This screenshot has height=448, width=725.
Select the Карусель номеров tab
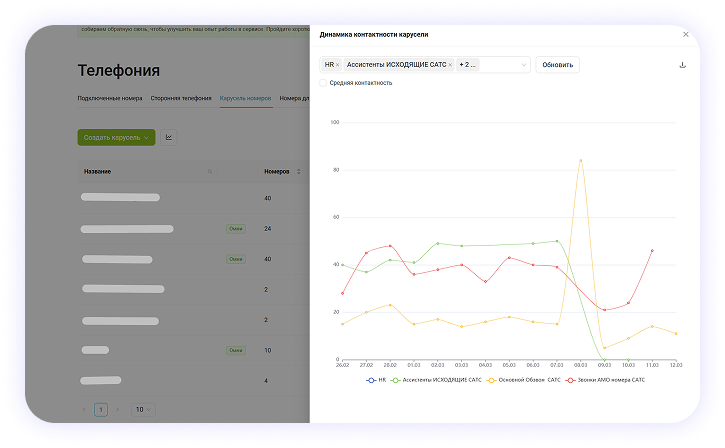coord(246,98)
